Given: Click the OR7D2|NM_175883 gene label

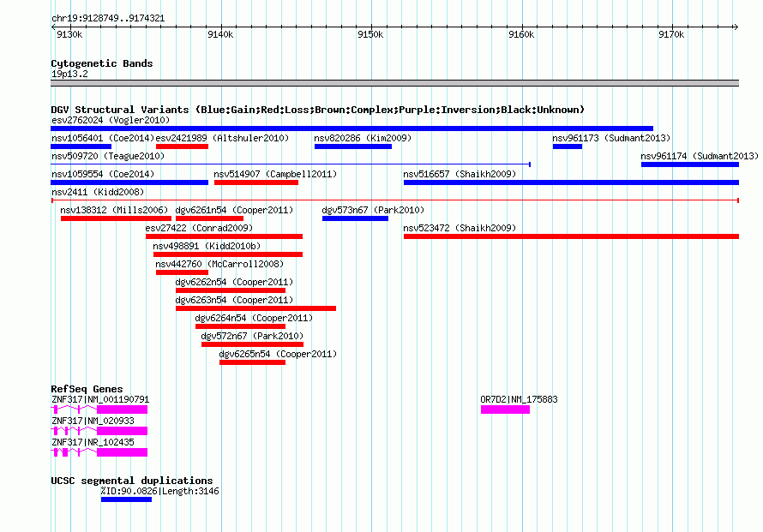Looking at the screenshot, I should point(519,399).
